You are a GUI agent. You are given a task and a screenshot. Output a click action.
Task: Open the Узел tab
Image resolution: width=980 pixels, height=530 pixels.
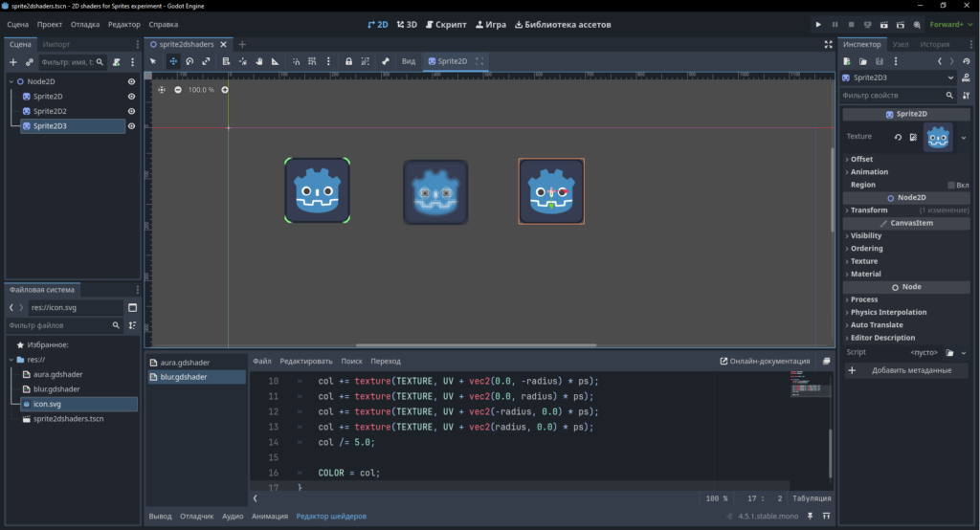[900, 44]
